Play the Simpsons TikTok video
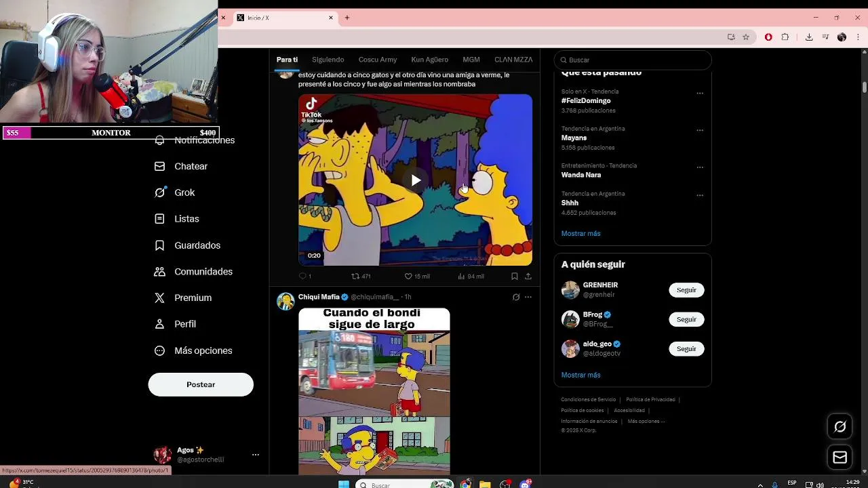This screenshot has width=868, height=488. (x=415, y=180)
